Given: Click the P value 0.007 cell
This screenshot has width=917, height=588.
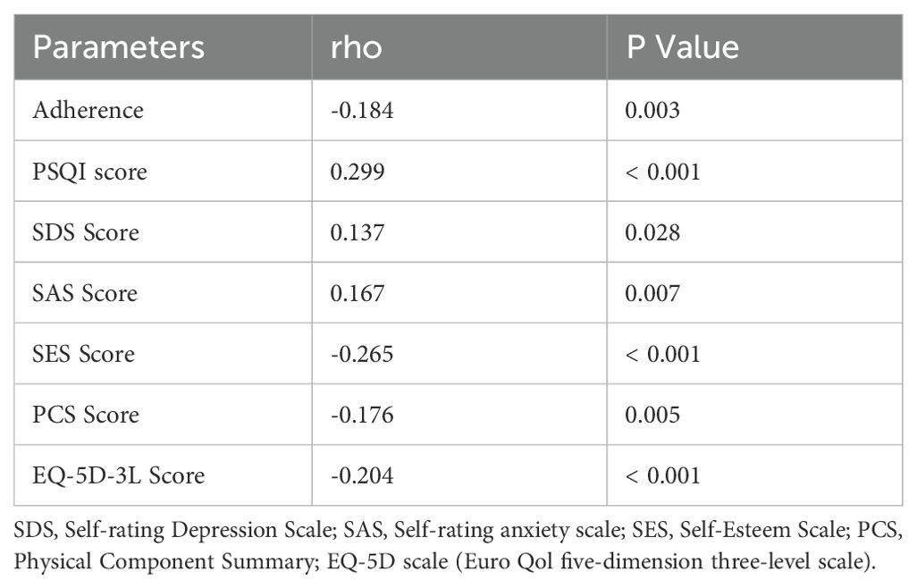Looking at the screenshot, I should (x=652, y=293).
